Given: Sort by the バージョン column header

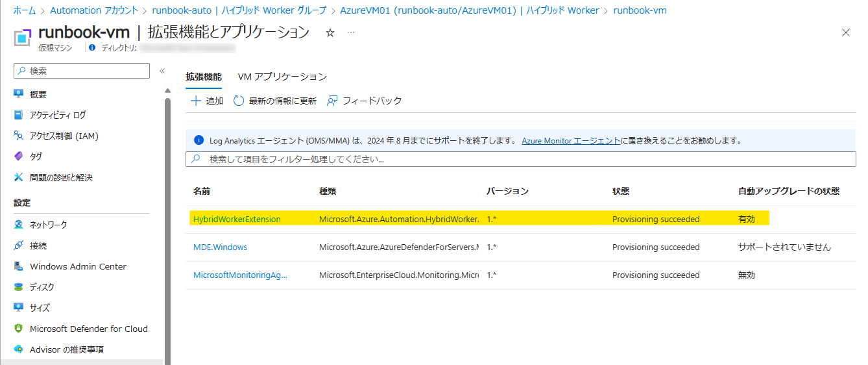Looking at the screenshot, I should [507, 191].
